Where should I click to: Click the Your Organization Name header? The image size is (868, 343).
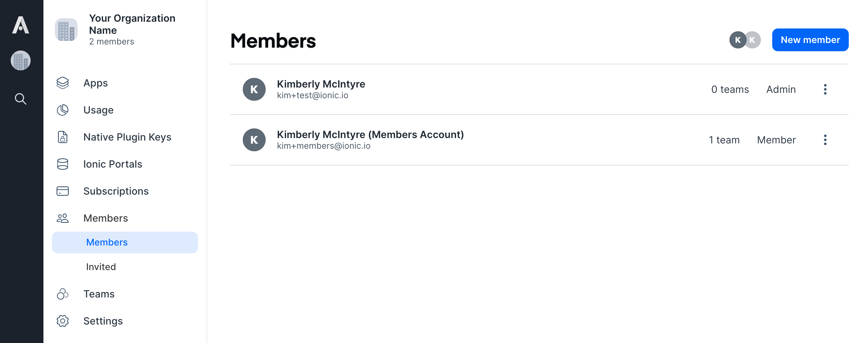pos(132,24)
